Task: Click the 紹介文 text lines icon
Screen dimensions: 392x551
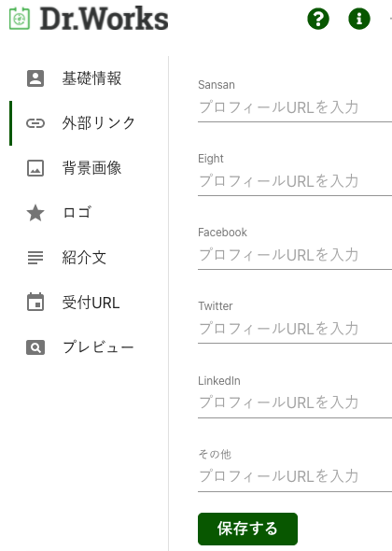Action: click(35, 258)
